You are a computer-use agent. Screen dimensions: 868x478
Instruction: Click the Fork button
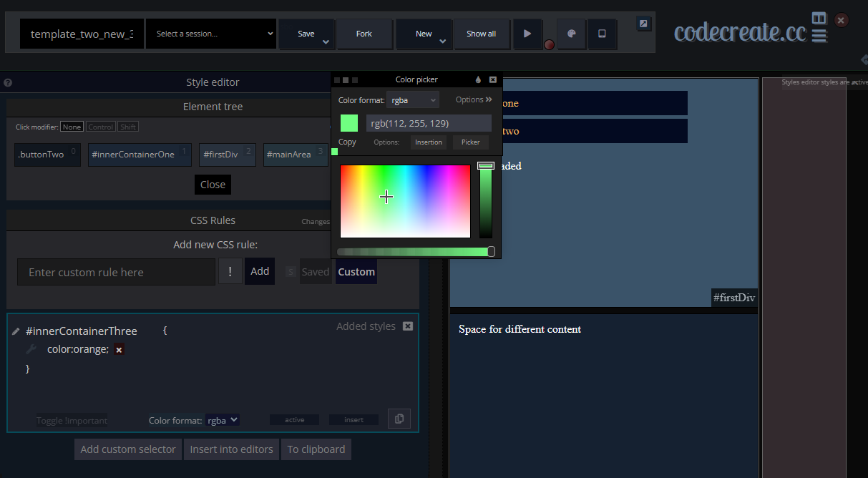(x=364, y=34)
